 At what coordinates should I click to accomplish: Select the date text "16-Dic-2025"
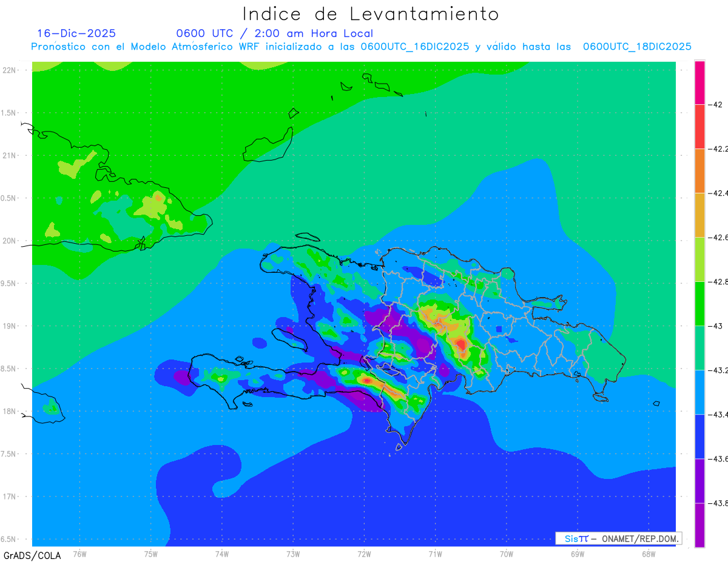(x=76, y=33)
